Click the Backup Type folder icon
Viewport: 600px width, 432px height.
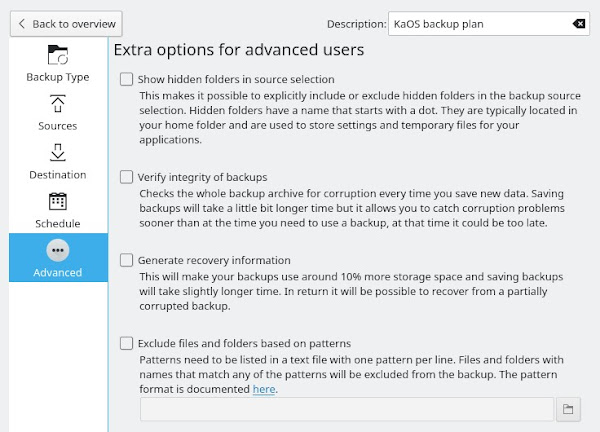click(58, 55)
